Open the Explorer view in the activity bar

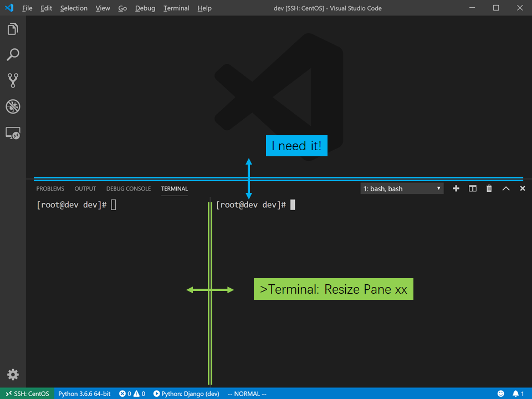13,28
